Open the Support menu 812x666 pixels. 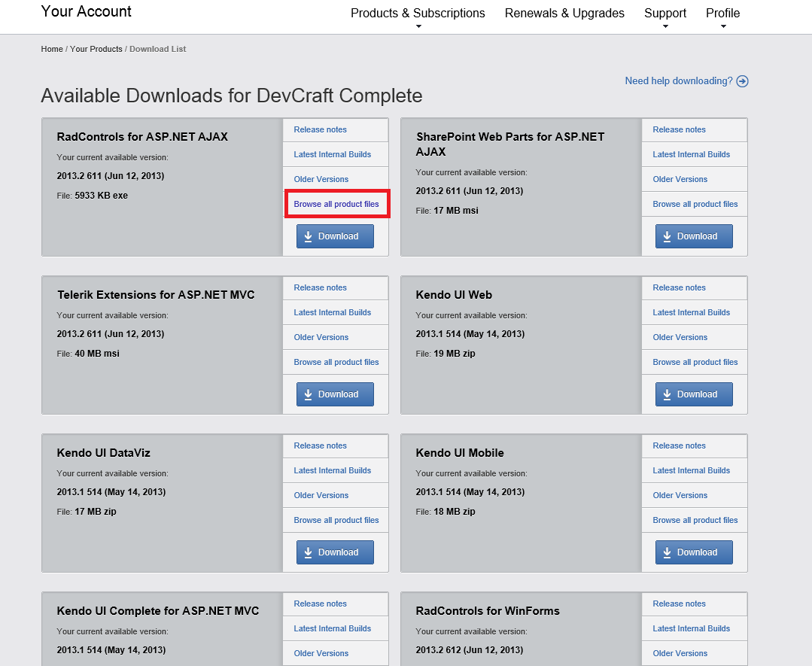point(665,14)
